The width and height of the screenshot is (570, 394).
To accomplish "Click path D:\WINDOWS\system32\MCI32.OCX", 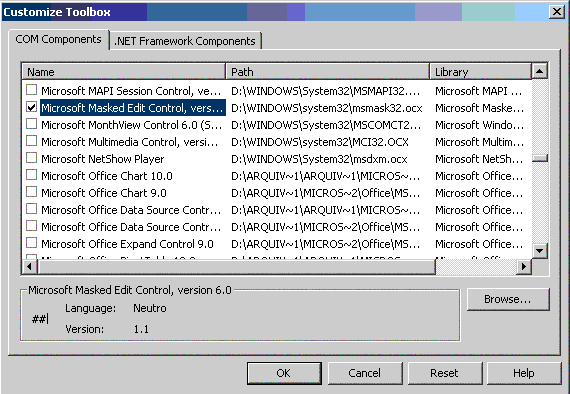I will 320,142.
